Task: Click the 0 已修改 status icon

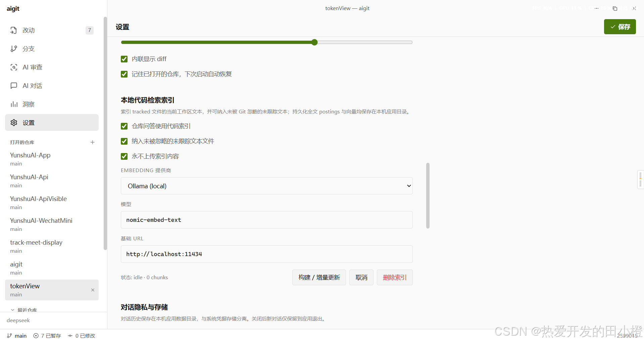Action: tap(70, 336)
